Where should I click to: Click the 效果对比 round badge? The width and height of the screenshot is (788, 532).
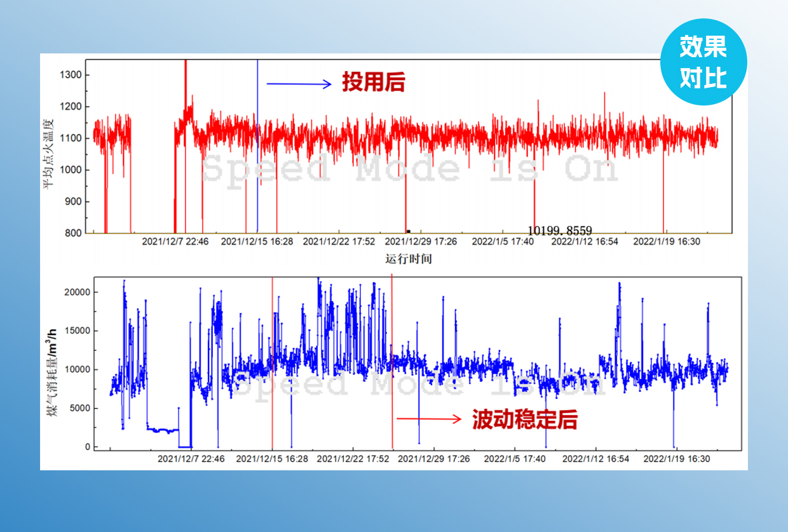[703, 62]
